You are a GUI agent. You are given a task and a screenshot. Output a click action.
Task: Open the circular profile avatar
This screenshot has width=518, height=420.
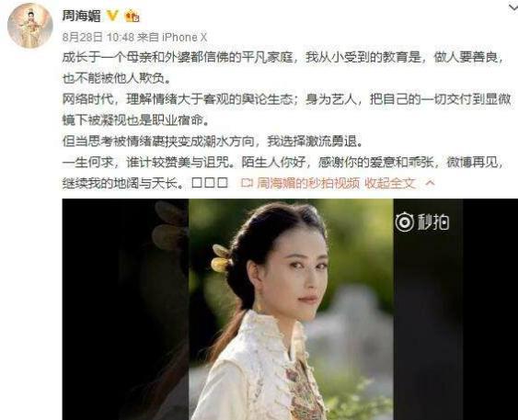30,26
